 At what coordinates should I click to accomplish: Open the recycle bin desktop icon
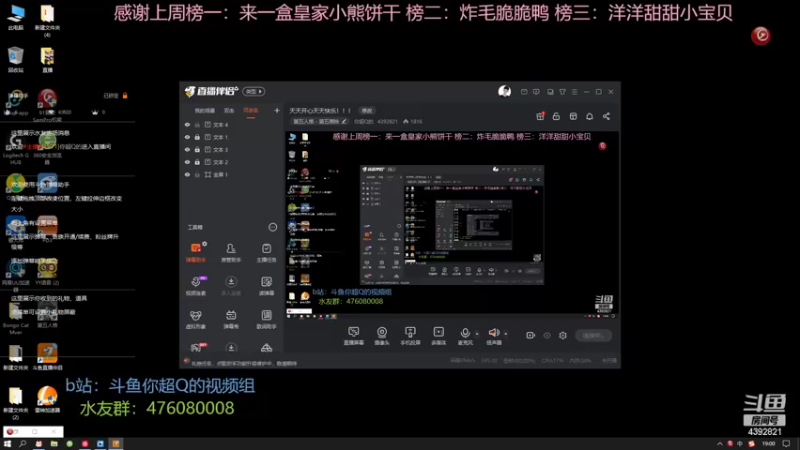(16, 59)
